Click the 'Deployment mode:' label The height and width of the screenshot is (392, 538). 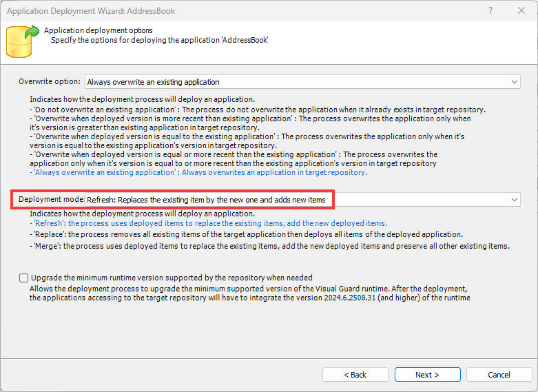[x=52, y=199]
